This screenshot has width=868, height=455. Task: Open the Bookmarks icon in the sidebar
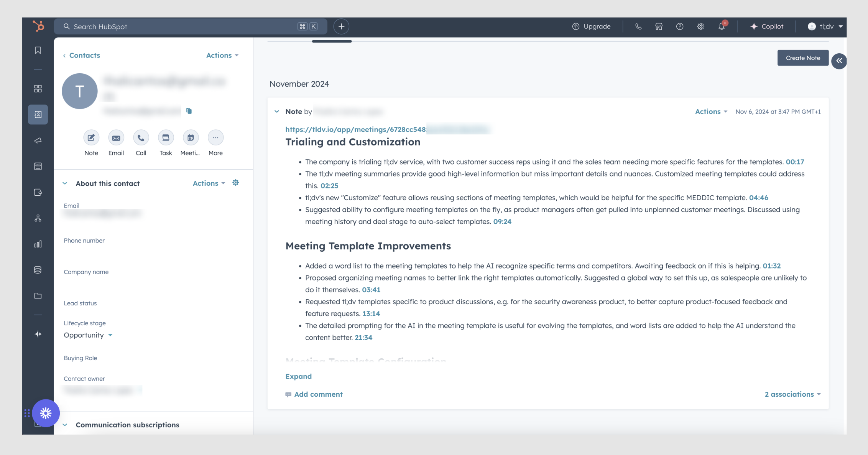point(38,50)
